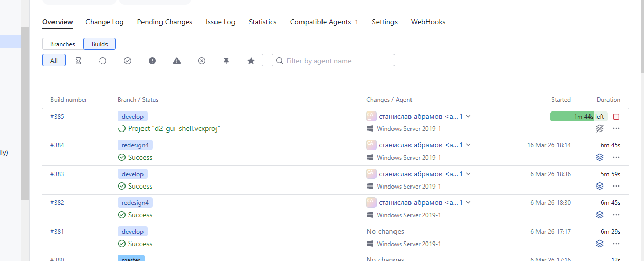Viewport: 644px width, 261px height.
Task: Click user avatar in build #385 row
Action: [x=371, y=116]
